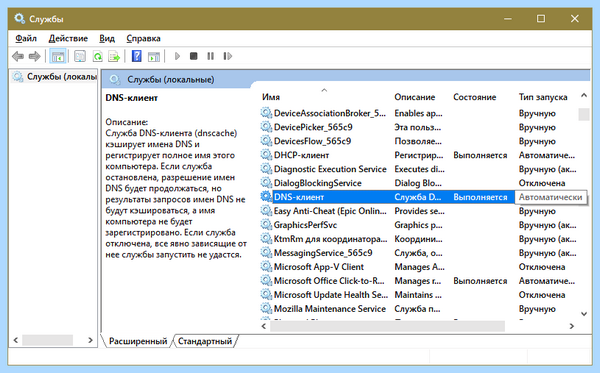Viewport: 600px width, 373px height.
Task: Click 'Graphics p...' description of GraphicsPerfSvc
Action: 418,225
